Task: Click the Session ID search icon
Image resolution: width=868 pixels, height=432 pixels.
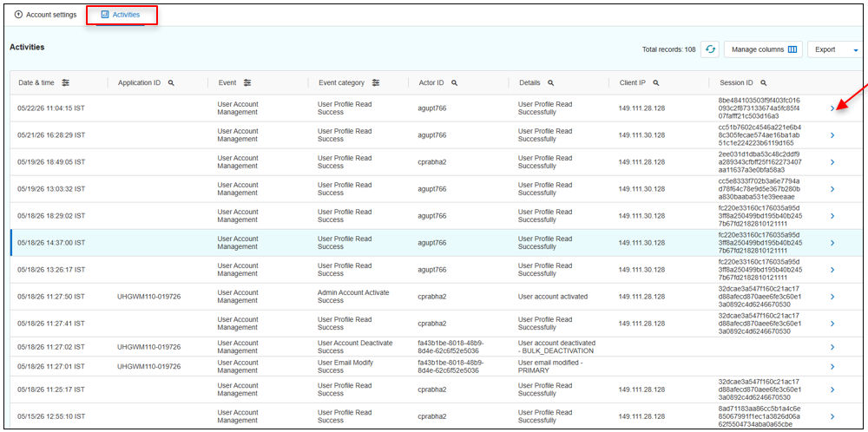Action: [x=763, y=82]
